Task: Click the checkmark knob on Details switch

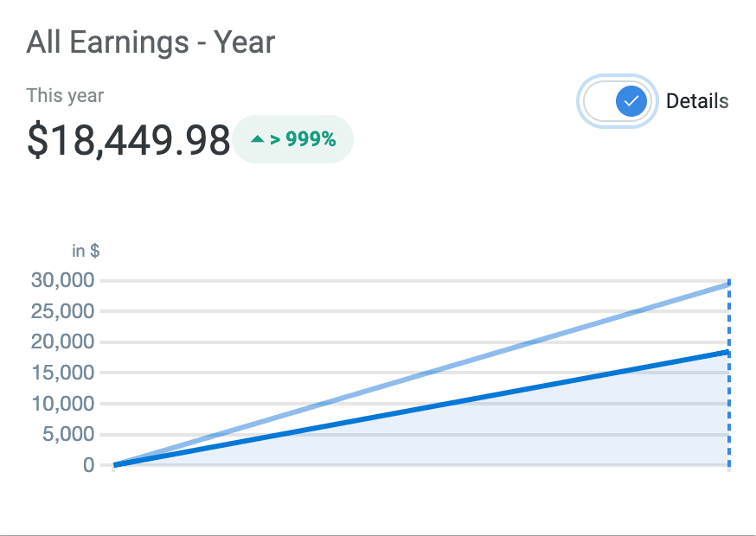Action: pyautogui.click(x=631, y=101)
